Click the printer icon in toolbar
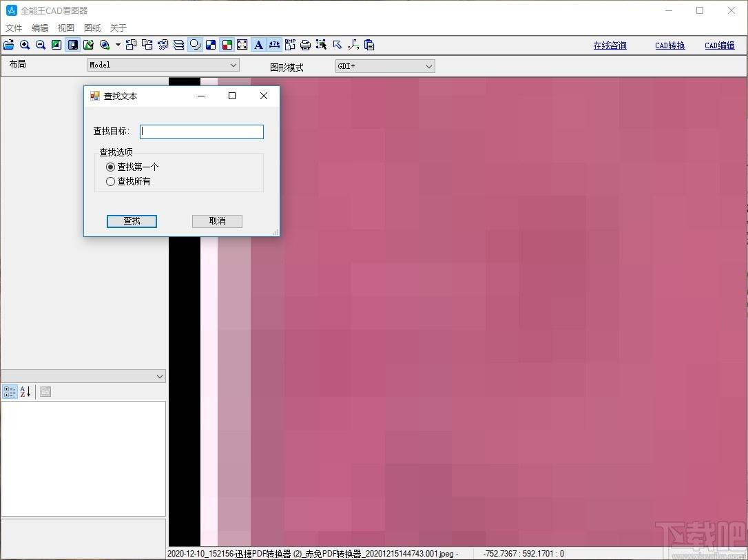This screenshot has width=748, height=560. click(305, 45)
